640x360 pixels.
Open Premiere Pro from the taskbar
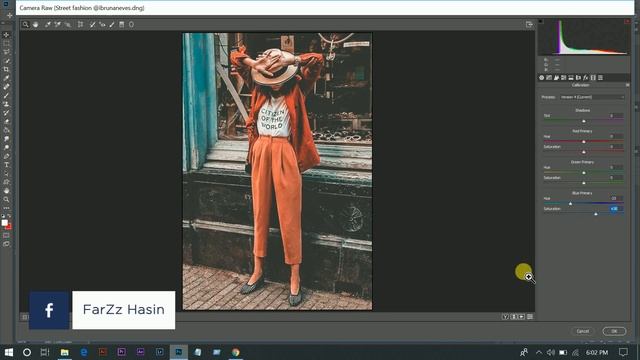(x=121, y=352)
